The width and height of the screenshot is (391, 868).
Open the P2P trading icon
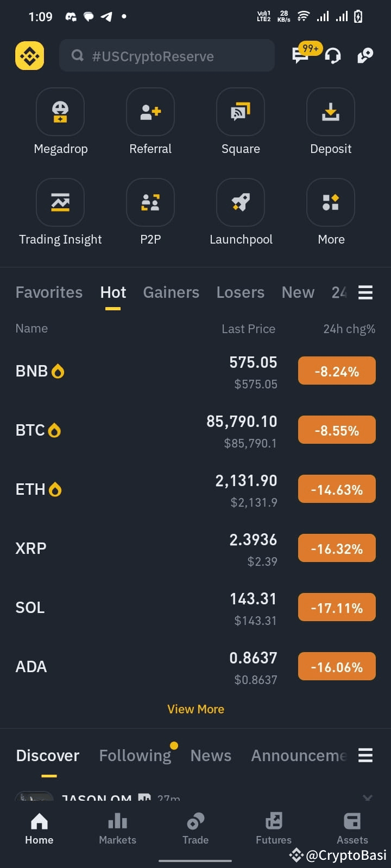coord(150,202)
